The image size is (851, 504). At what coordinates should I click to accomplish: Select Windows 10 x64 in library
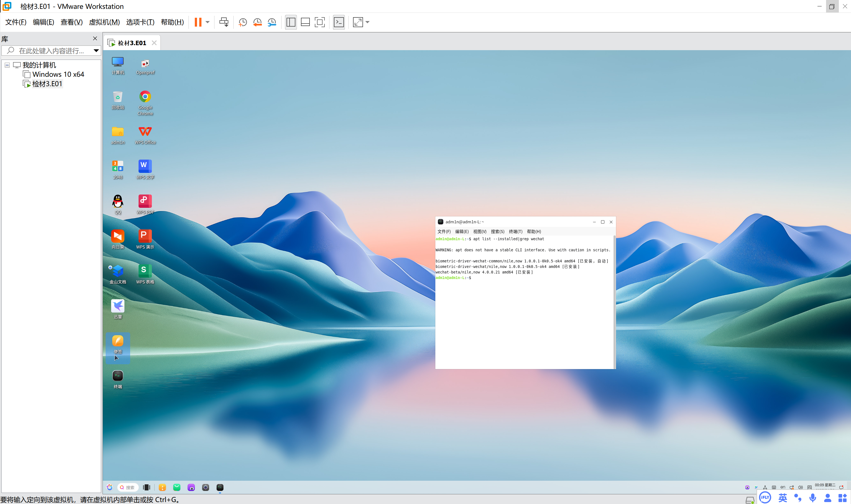[58, 74]
